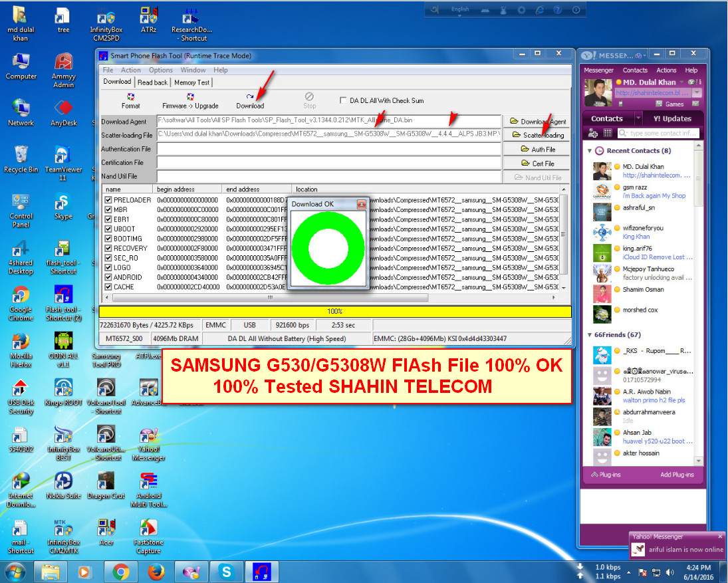Image resolution: width=728 pixels, height=583 pixels.
Task: Uncheck CACHE partition checkbox
Action: tap(108, 287)
